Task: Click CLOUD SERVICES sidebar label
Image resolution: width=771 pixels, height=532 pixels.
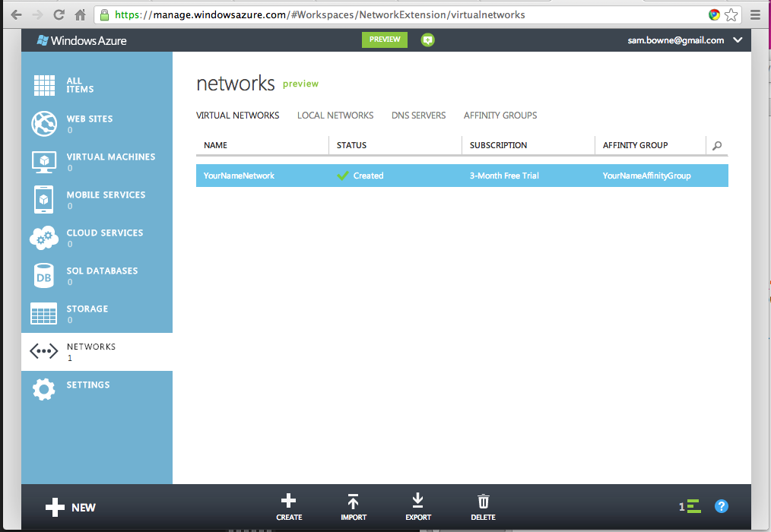Action: 105,233
